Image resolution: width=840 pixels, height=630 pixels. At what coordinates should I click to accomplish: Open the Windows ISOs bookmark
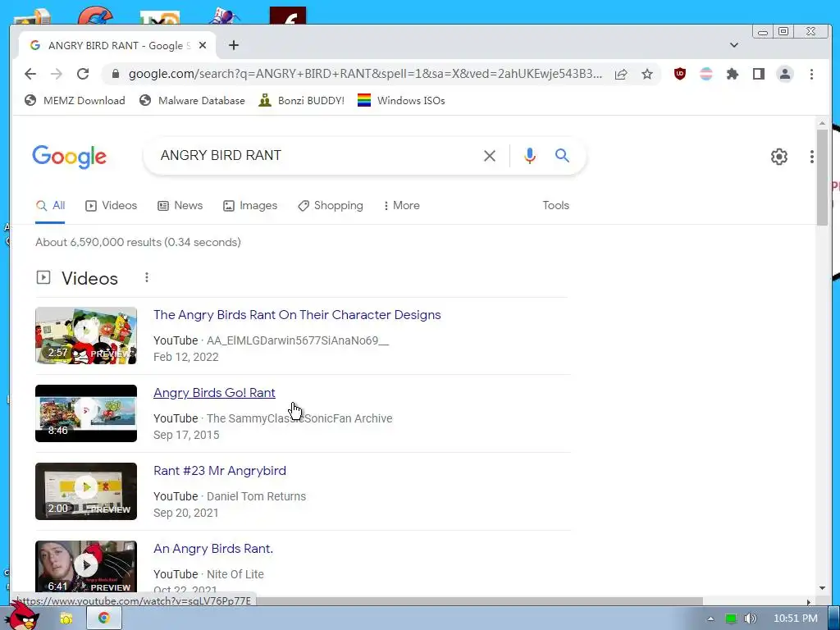tap(401, 101)
